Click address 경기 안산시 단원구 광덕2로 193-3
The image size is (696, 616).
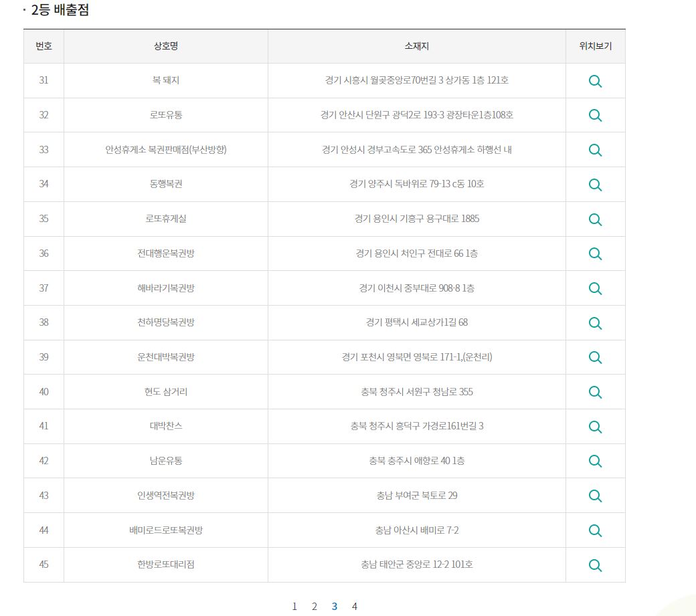pos(382,115)
